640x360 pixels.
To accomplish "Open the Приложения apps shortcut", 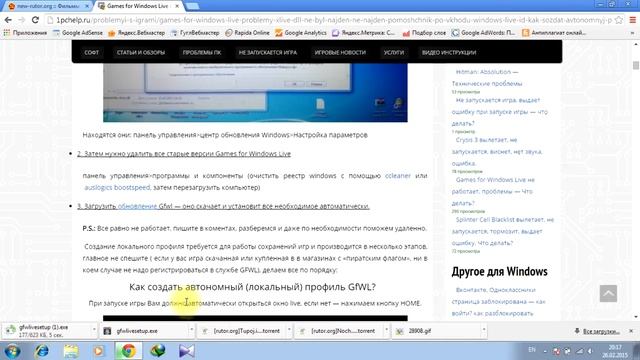I will pos(25,33).
